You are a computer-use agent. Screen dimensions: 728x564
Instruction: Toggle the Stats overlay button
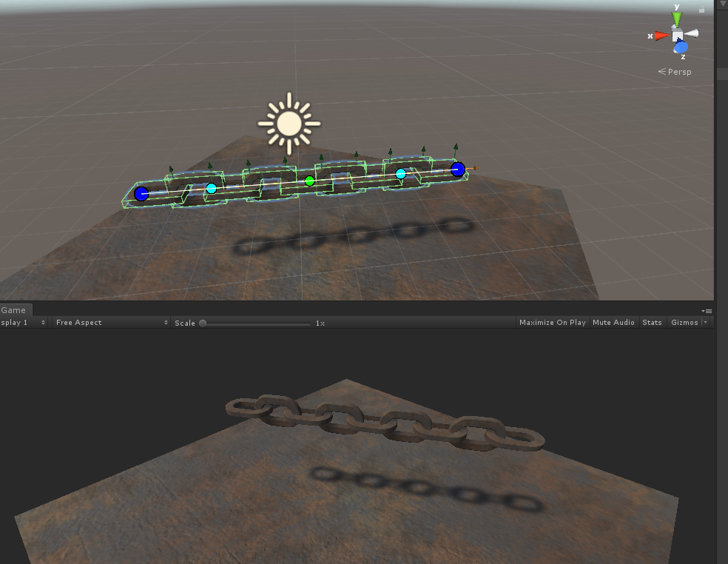click(x=652, y=323)
